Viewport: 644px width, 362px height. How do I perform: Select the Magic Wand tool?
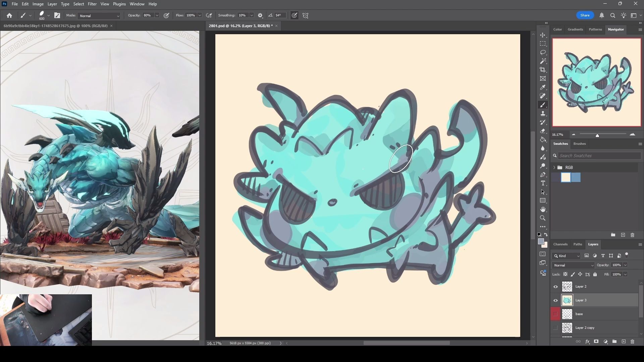[x=543, y=61]
